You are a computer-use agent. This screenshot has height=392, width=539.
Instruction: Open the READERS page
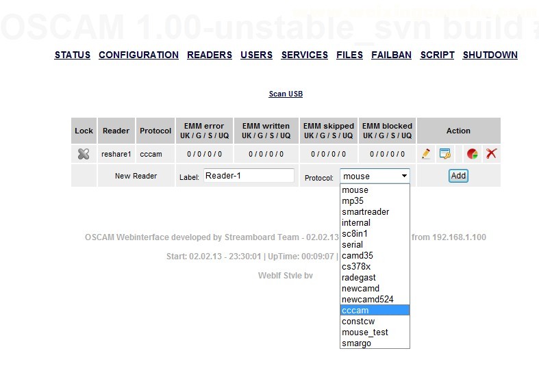pos(210,55)
